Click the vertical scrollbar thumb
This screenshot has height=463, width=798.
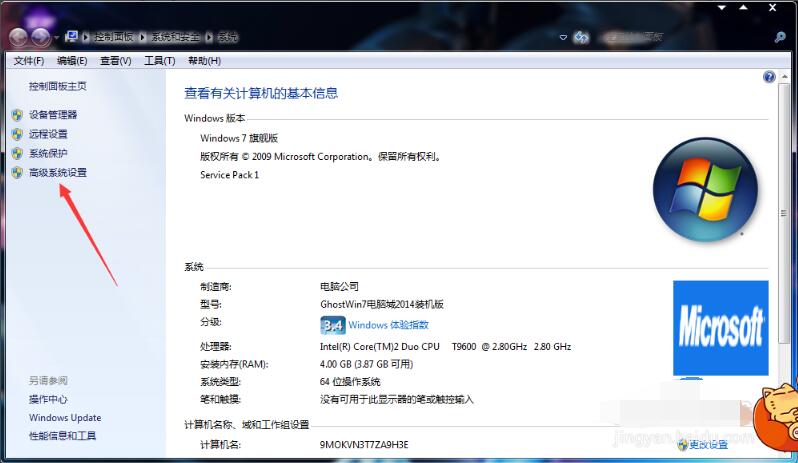[x=784, y=214]
